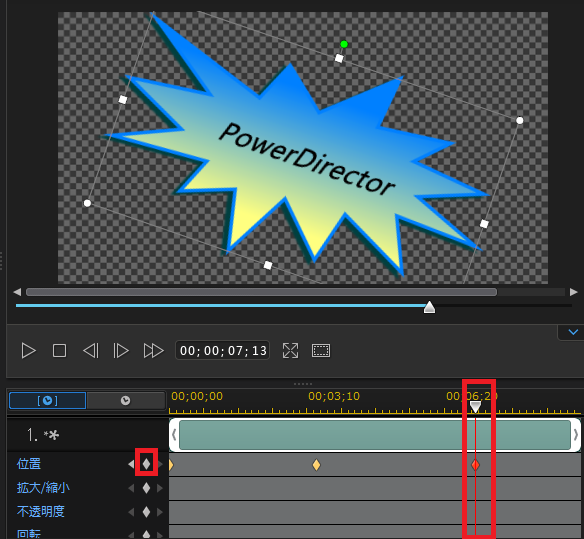Click the clip's right trim handle
584x539 pixels.
[576, 435]
